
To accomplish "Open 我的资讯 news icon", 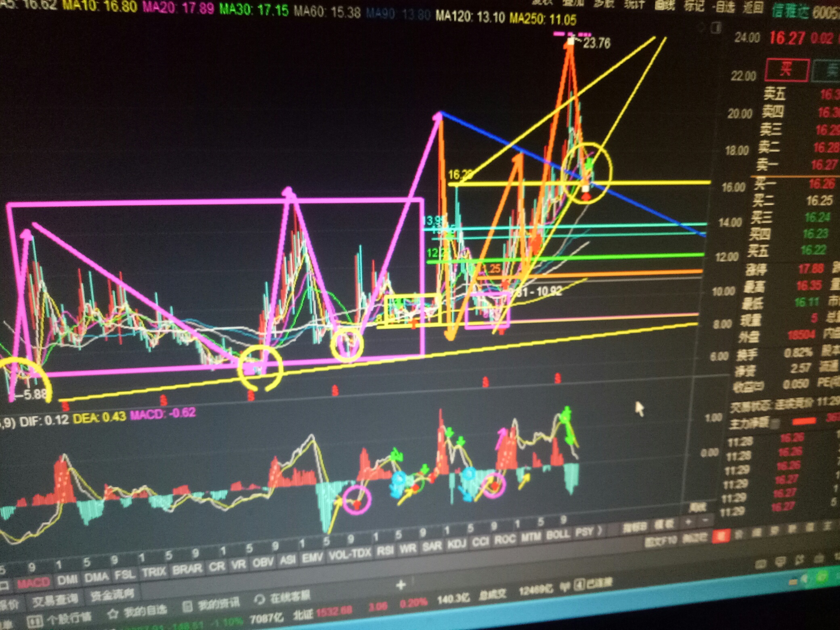I will click(187, 606).
